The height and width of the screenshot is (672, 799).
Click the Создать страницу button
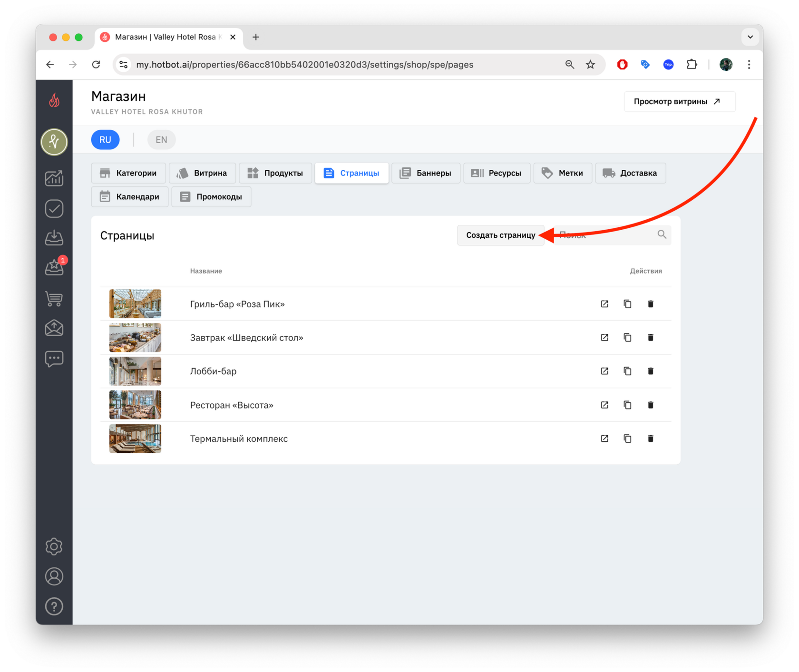coord(501,235)
